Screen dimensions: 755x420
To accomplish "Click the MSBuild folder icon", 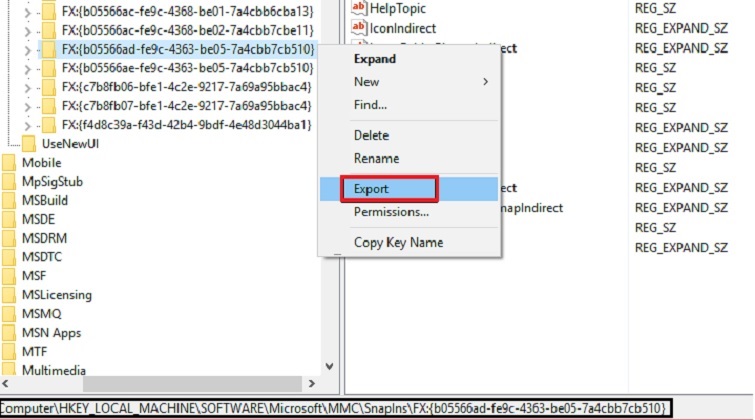I will click(x=9, y=201).
